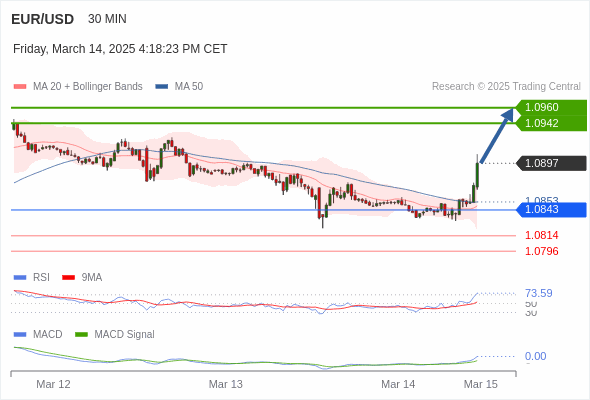
Task: Click the MA 20 + Bollinger Bands red swatch
Action: pos(20,87)
